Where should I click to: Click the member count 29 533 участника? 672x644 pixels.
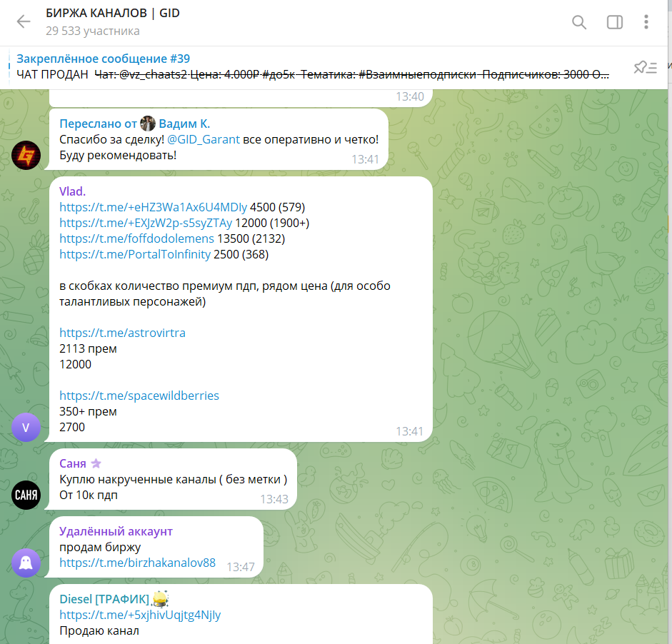(93, 31)
